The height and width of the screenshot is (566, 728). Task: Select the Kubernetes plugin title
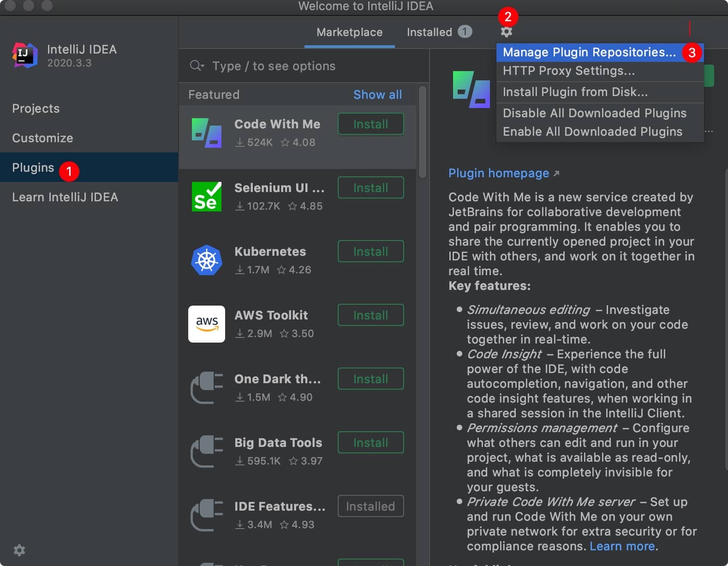click(x=270, y=252)
